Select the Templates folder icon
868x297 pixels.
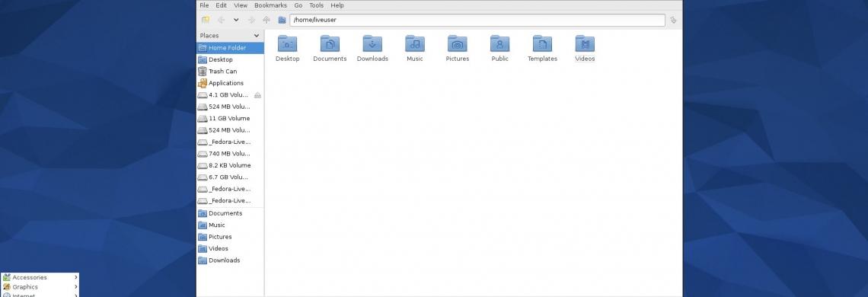[x=542, y=43]
